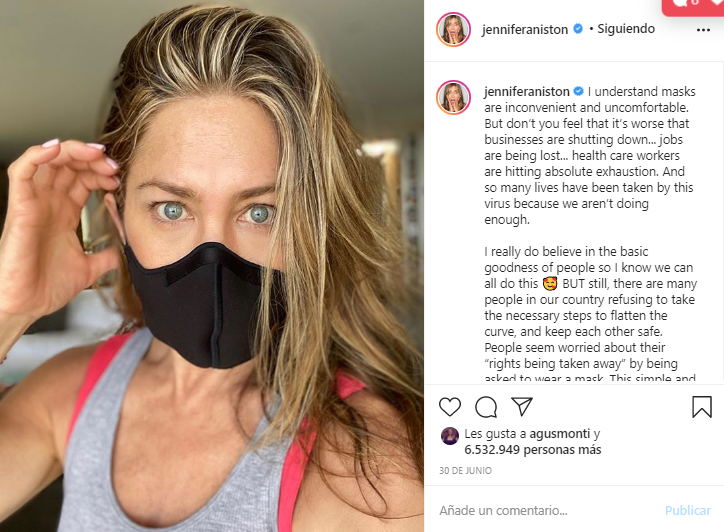The width and height of the screenshot is (724, 532).
Task: Toggle the Siguiendo following status
Action: pos(626,29)
